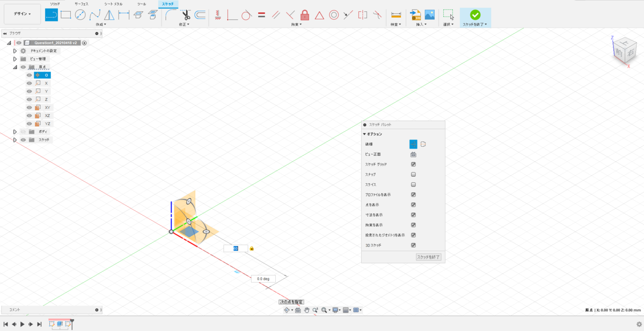Toggle 投影されたジオメトリを表示 checkbox
Screen dimensions: 644x331
(x=413, y=235)
